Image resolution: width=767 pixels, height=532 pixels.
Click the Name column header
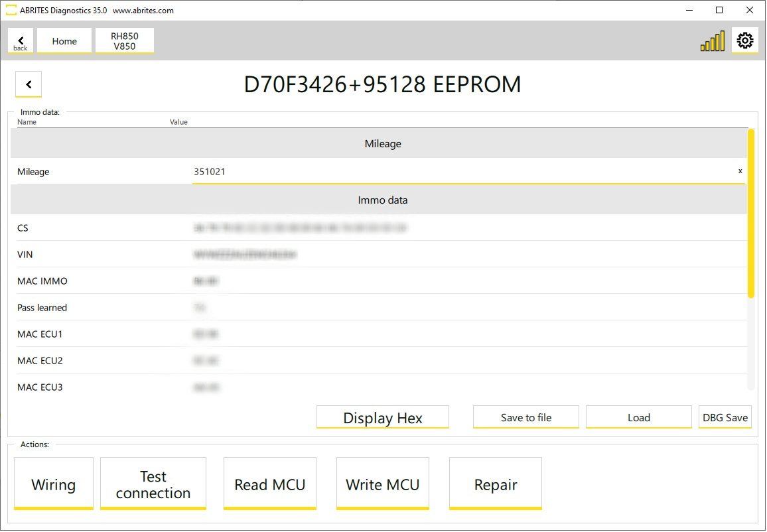click(27, 122)
